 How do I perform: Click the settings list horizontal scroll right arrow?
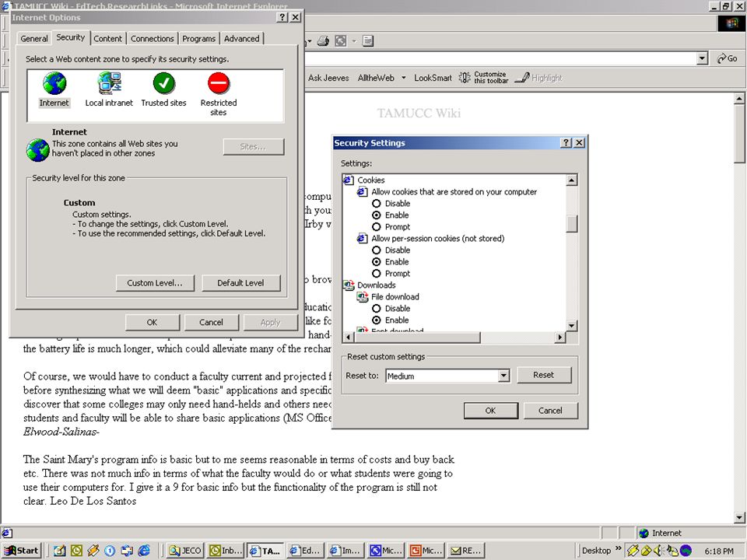pos(560,337)
